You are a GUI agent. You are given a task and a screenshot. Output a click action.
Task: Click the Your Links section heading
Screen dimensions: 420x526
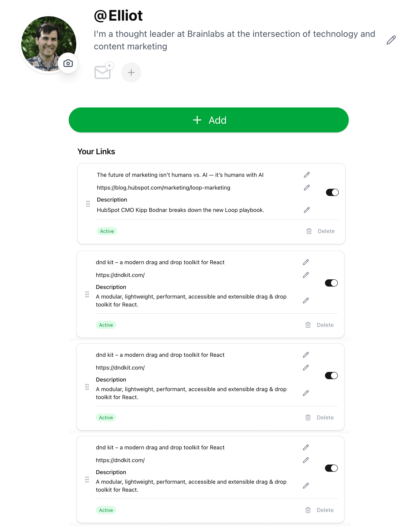coord(97,151)
